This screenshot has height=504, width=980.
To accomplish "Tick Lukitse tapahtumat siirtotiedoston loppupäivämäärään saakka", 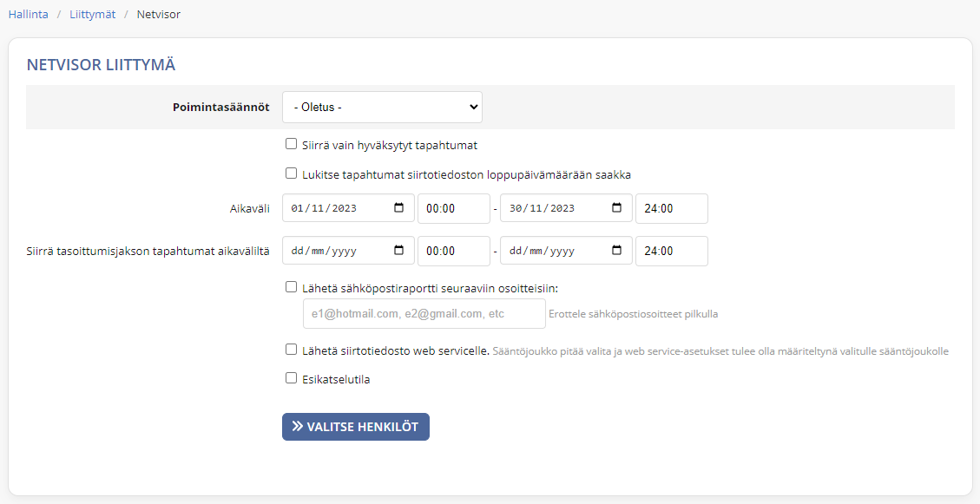I will click(291, 173).
